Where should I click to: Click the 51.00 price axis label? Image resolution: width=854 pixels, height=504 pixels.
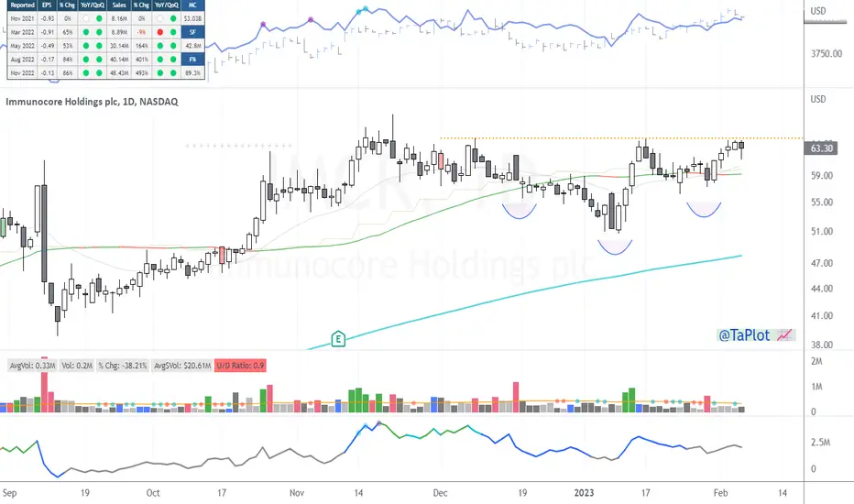(822, 231)
